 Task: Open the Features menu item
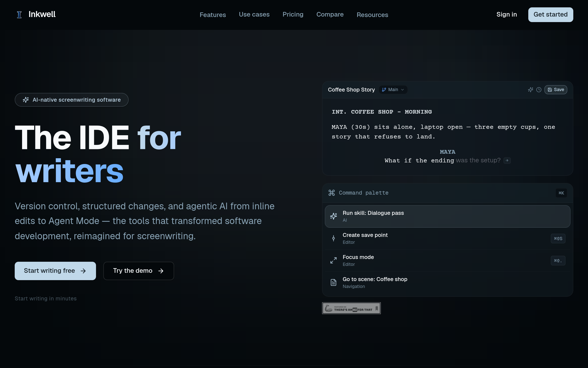point(213,15)
